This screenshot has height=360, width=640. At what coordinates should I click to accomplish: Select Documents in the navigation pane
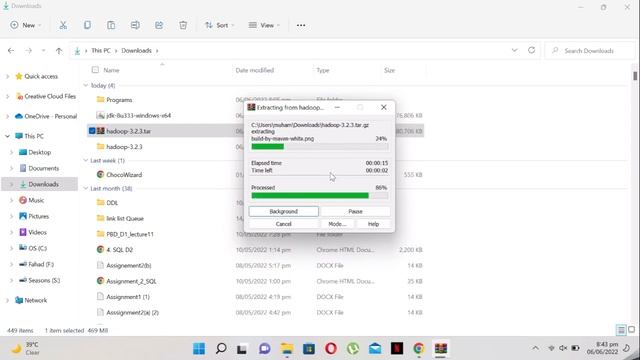point(44,168)
